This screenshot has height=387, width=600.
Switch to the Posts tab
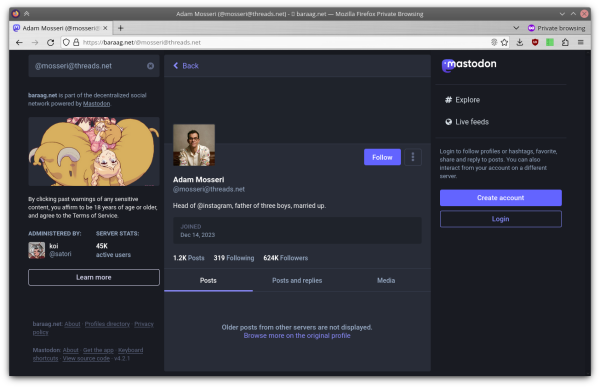(x=208, y=281)
